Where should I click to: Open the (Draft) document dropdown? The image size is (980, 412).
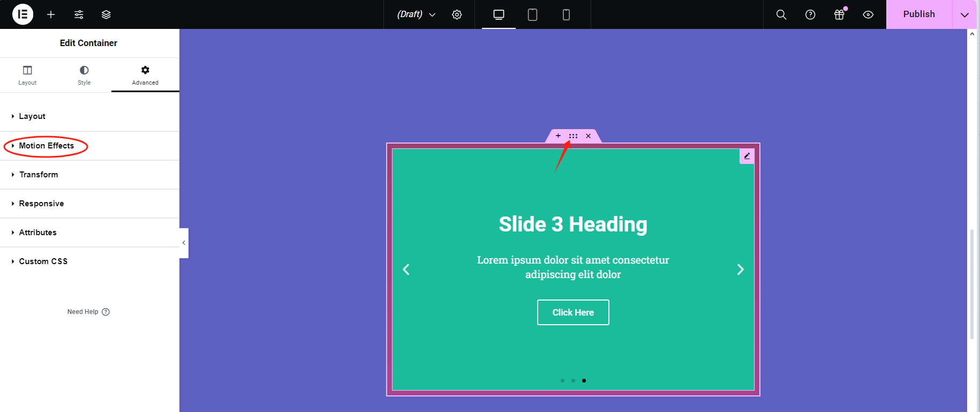416,14
